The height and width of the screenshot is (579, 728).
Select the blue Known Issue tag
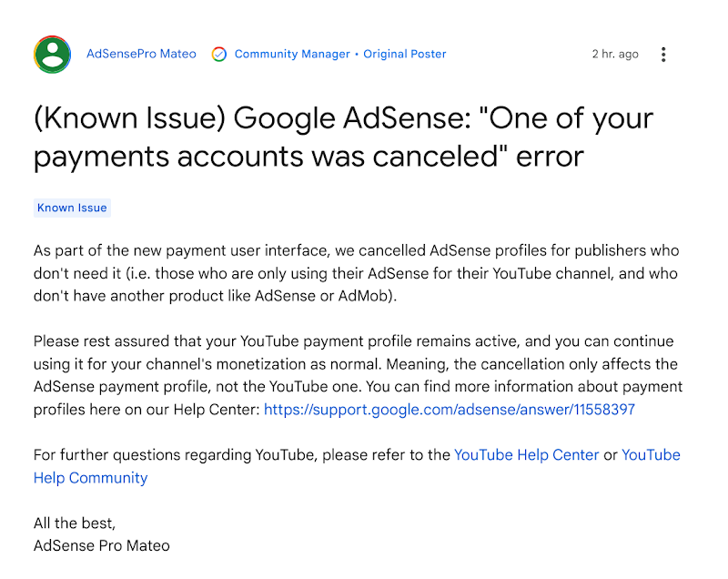(72, 208)
